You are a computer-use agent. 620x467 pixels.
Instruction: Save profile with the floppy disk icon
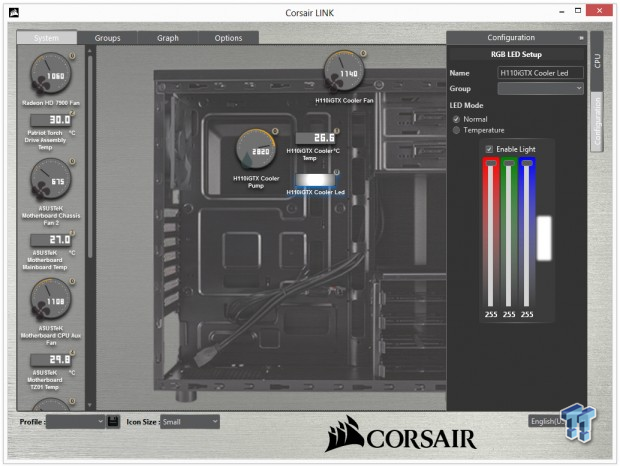113,422
